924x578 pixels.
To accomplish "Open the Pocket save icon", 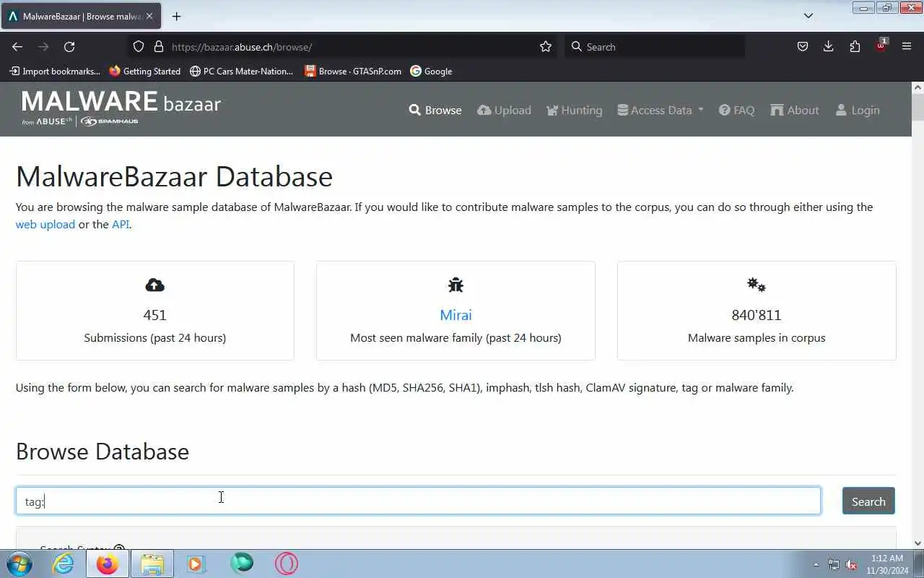I will [803, 47].
